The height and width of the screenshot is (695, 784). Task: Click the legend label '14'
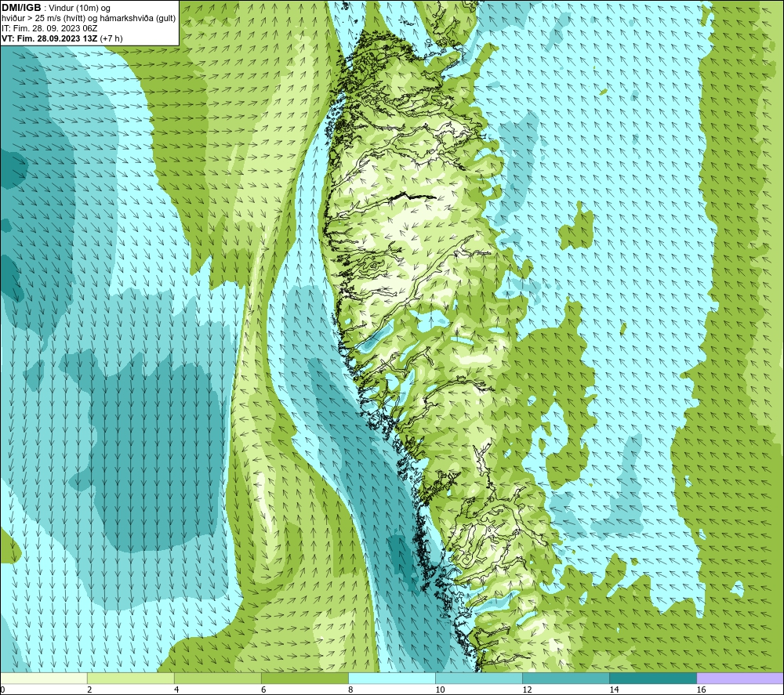pos(614,690)
